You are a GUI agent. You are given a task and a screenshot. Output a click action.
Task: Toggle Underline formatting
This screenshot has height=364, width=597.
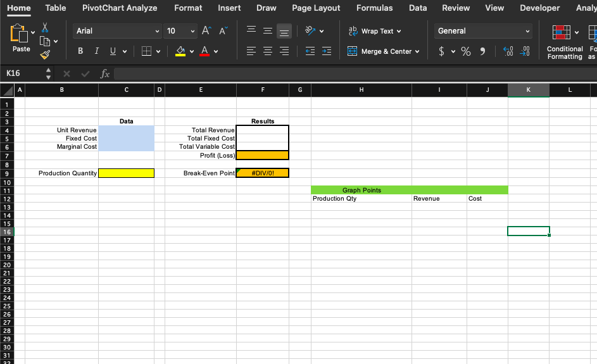pyautogui.click(x=113, y=51)
